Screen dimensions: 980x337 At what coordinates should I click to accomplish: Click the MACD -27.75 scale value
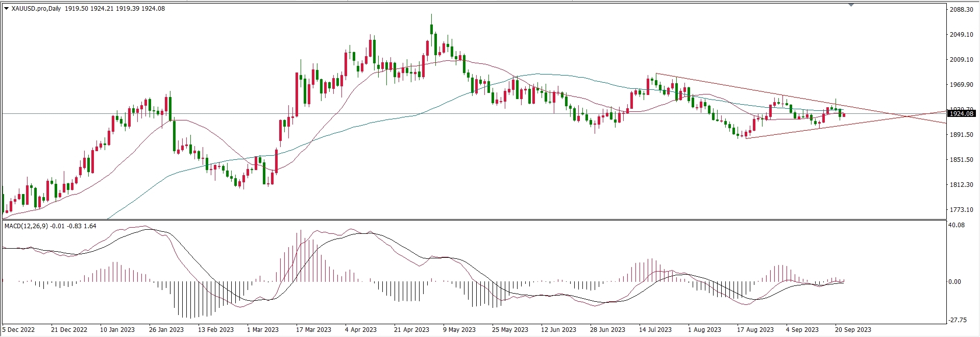click(x=957, y=320)
